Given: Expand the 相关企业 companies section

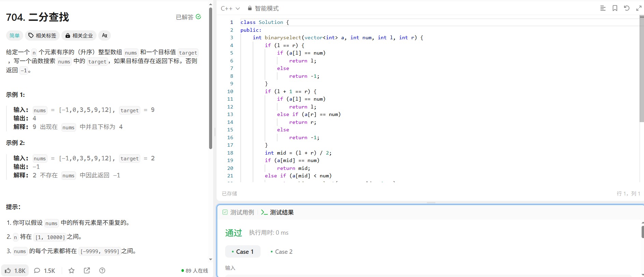Looking at the screenshot, I should click(x=79, y=35).
